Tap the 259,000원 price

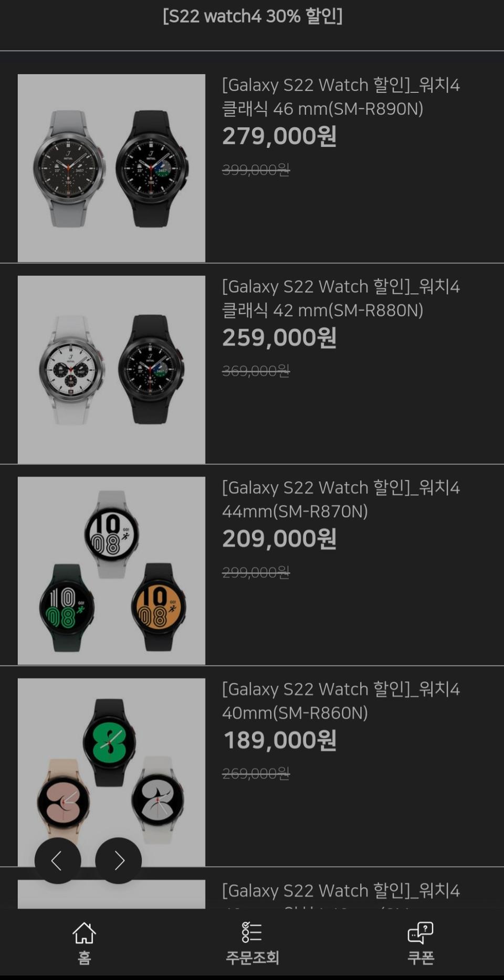click(x=279, y=338)
